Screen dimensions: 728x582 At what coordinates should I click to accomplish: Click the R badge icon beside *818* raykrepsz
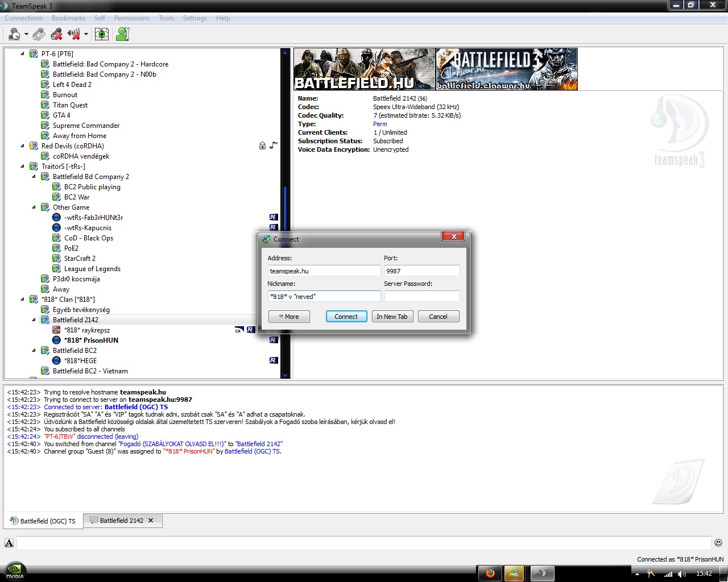pos(250,330)
